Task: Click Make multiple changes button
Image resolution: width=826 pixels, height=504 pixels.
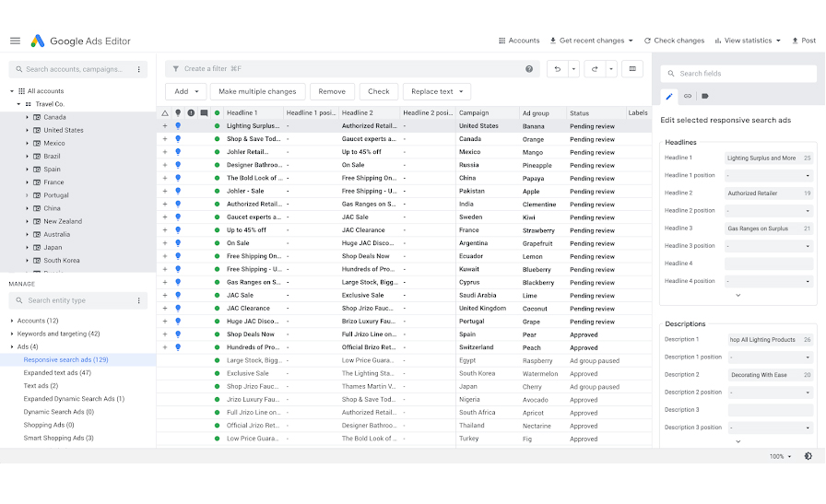Action: point(257,91)
